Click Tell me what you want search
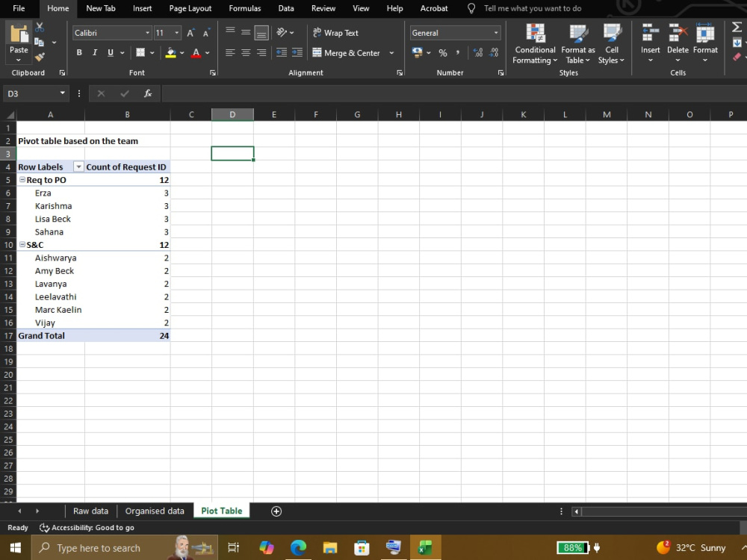Screen dimensions: 747x560 pyautogui.click(x=532, y=8)
